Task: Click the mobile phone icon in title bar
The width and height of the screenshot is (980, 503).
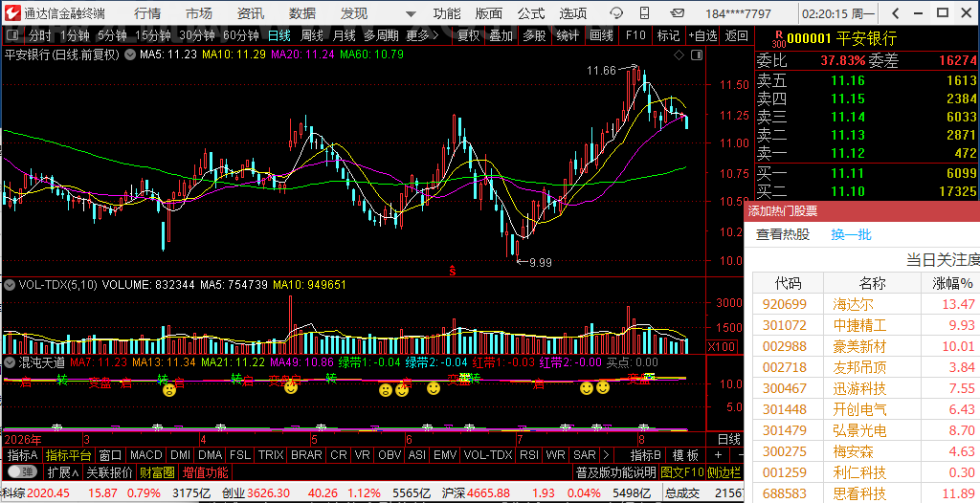Action: point(644,13)
